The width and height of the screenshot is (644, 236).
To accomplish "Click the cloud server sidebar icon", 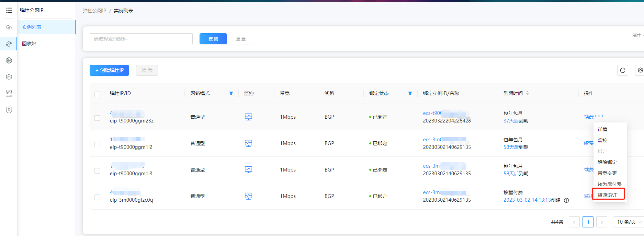I will point(9,27).
